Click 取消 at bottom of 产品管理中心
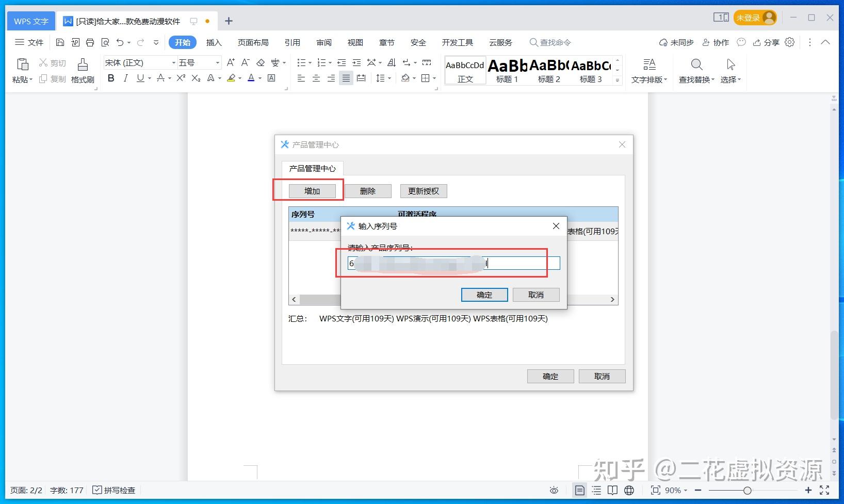The image size is (844, 504). click(x=602, y=376)
